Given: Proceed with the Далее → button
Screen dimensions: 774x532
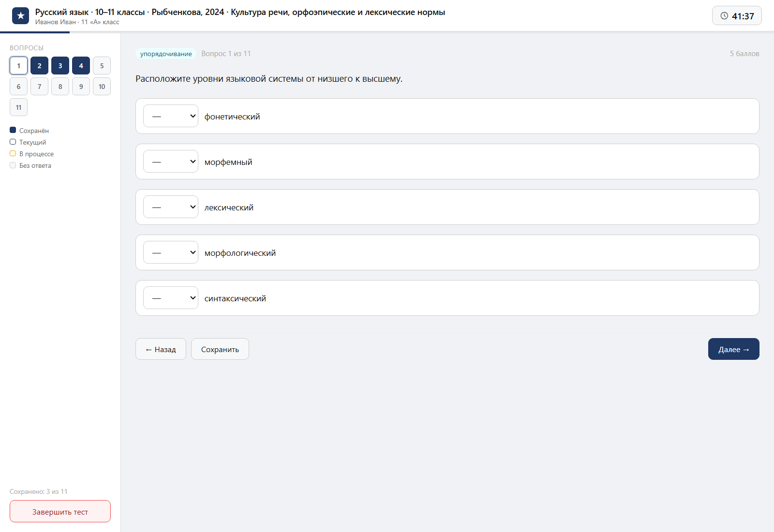Looking at the screenshot, I should [733, 349].
